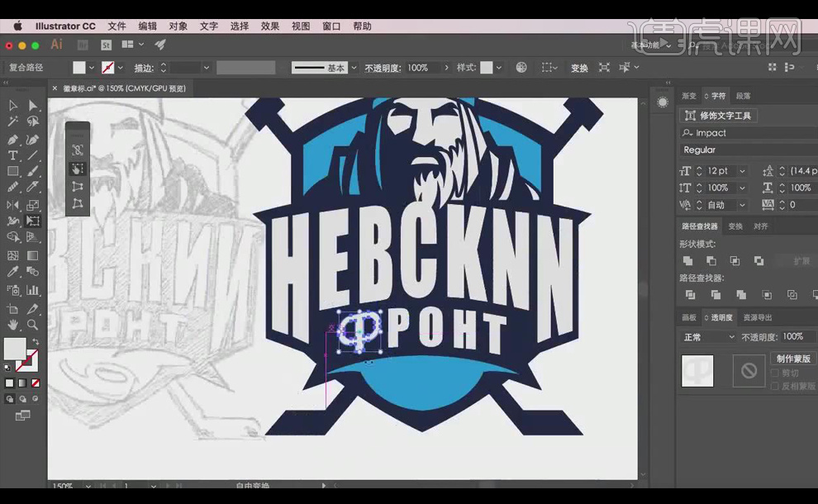818x504 pixels.
Task: Pick the Line Segment tool
Action: [x=33, y=155]
